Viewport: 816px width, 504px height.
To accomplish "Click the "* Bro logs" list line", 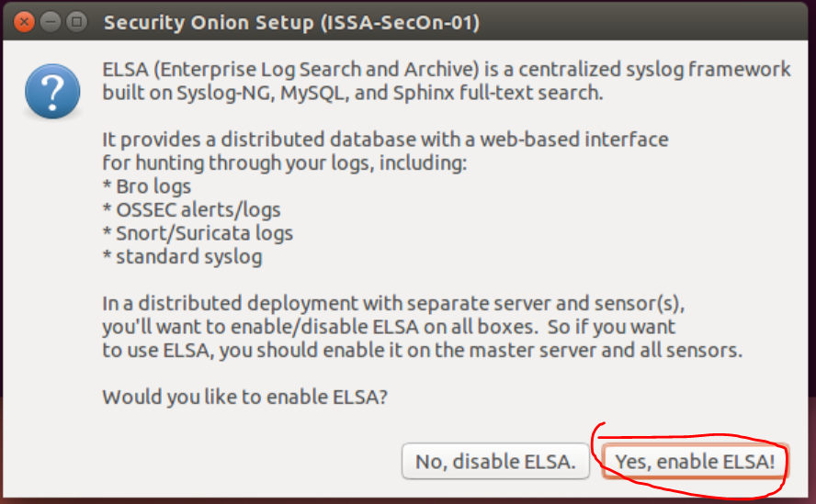I will point(147,186).
